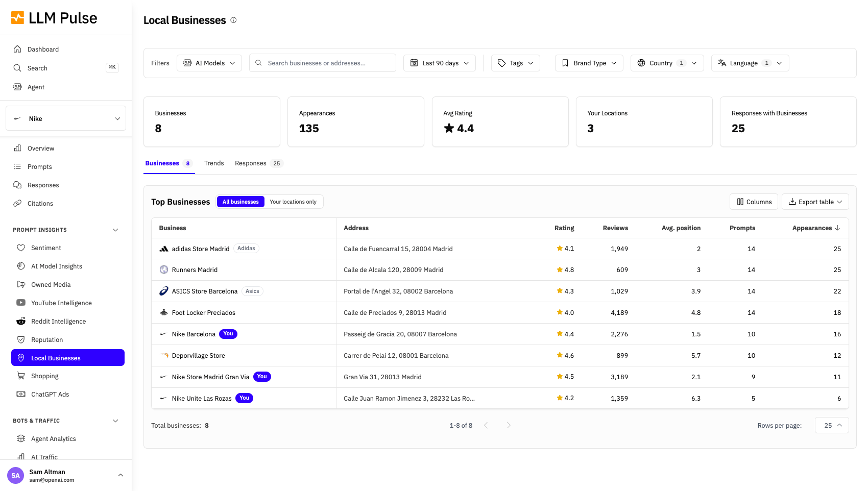Viewport: 868px width, 491px height.
Task: Open Brand Type dropdown
Action: (589, 63)
